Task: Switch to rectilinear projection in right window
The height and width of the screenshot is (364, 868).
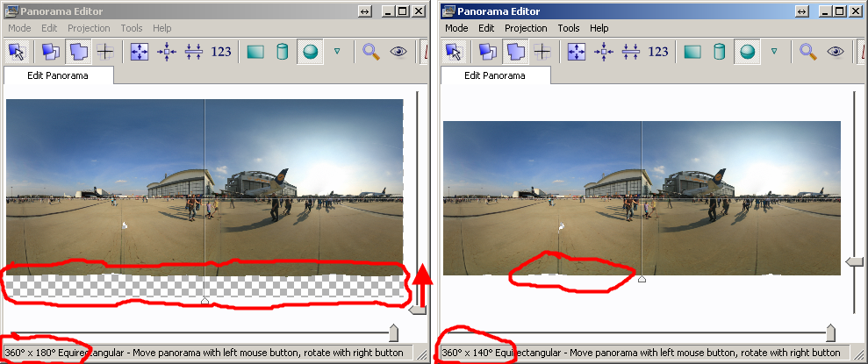Action: (x=692, y=52)
